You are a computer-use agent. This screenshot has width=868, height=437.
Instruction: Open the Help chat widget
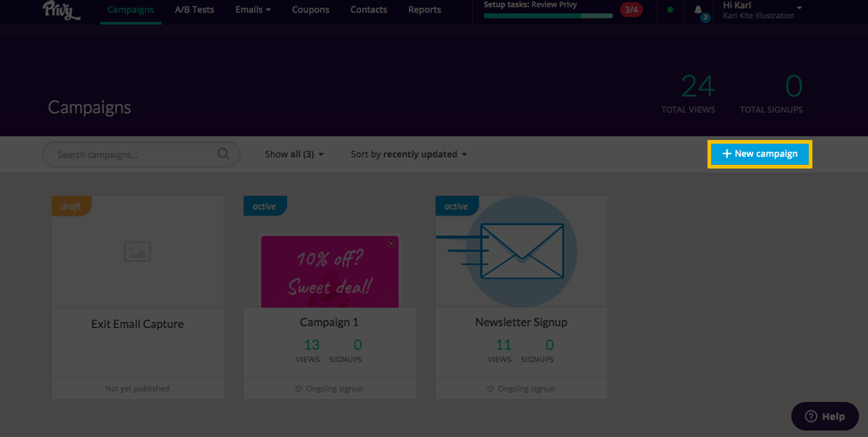(825, 416)
